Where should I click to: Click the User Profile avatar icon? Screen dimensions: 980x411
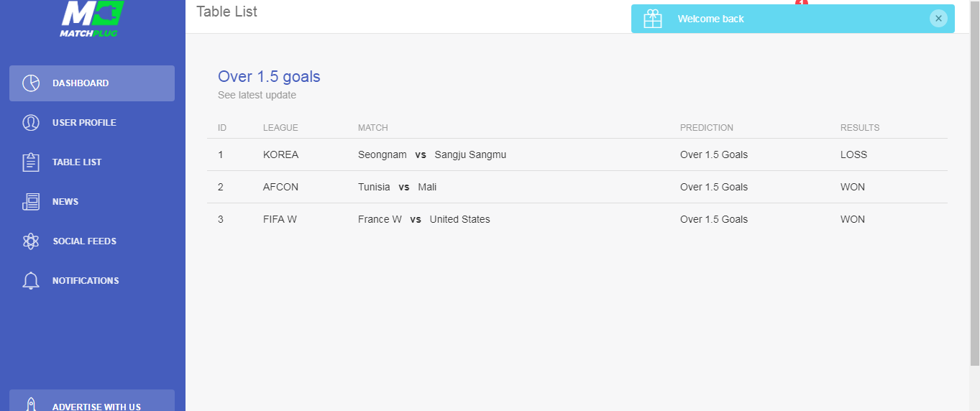click(31, 123)
